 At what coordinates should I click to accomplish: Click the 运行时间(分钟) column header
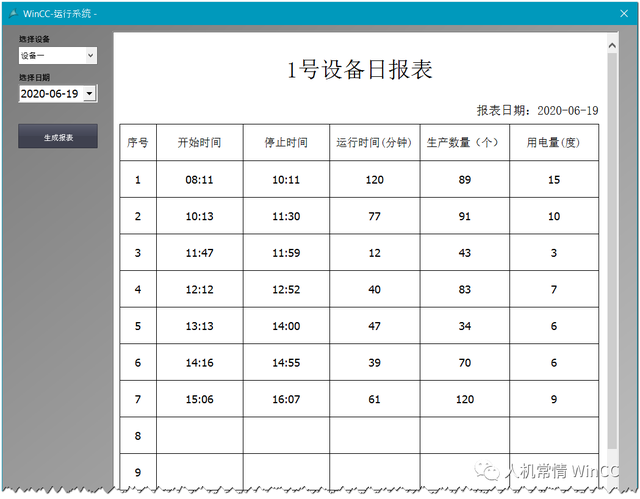coord(375,143)
